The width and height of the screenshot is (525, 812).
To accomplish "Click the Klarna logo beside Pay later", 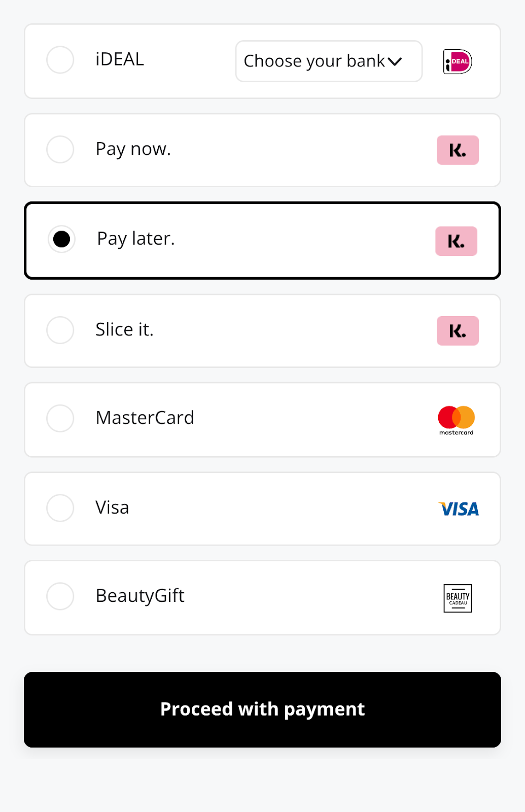I will coord(456,241).
